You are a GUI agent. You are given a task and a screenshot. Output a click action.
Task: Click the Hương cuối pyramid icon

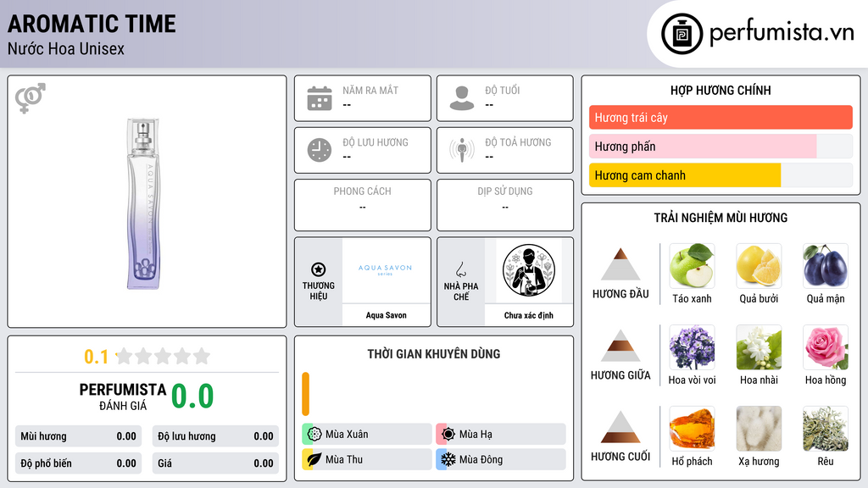pyautogui.click(x=620, y=427)
